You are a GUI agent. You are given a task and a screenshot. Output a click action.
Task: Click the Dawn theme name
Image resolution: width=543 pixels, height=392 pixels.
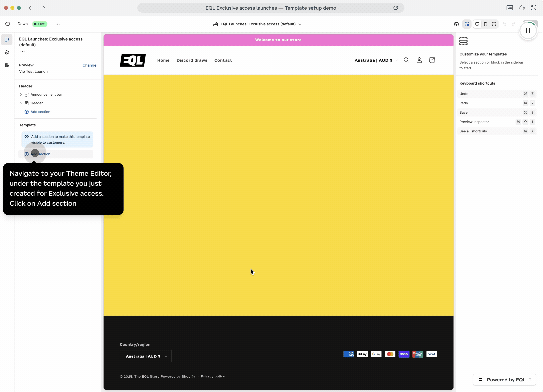pos(23,24)
